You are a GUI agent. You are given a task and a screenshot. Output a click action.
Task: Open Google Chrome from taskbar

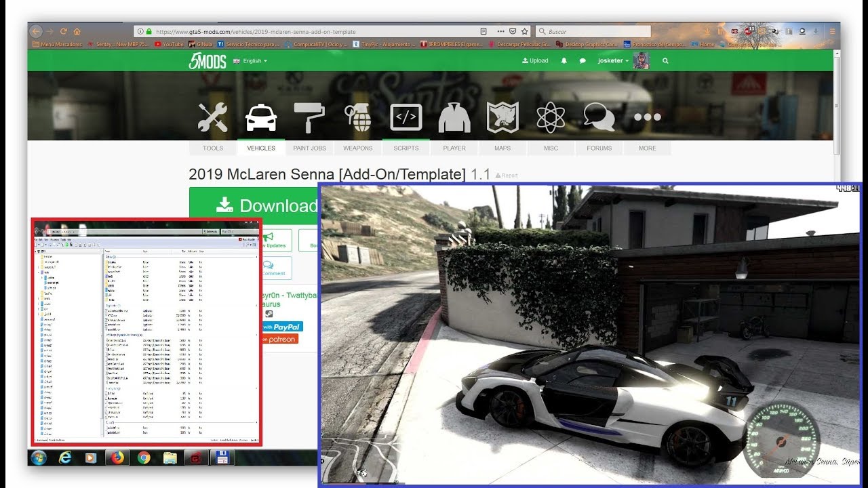144,458
